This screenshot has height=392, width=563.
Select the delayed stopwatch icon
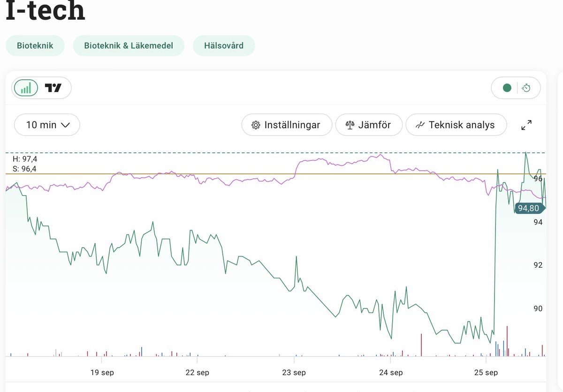[526, 88]
